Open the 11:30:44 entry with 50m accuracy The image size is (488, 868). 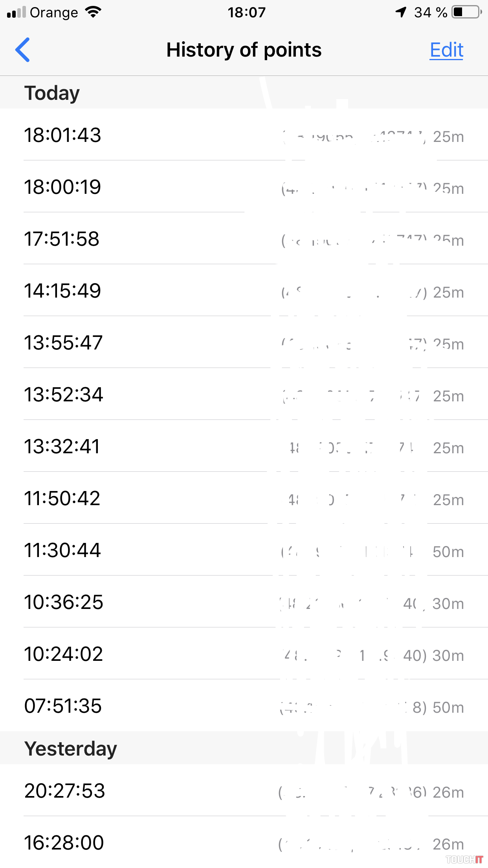coord(244,550)
